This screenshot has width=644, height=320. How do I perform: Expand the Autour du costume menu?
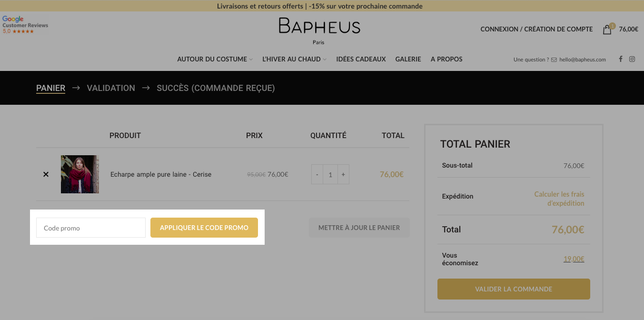tap(215, 59)
